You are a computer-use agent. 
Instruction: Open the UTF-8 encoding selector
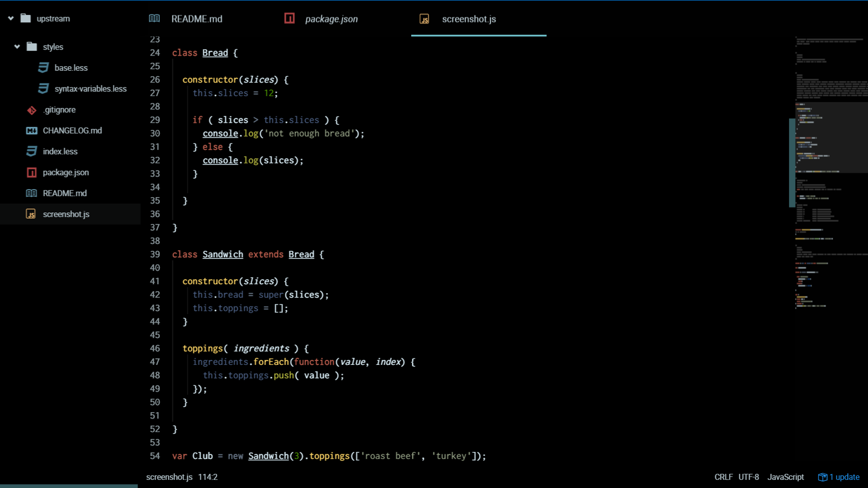click(x=748, y=477)
